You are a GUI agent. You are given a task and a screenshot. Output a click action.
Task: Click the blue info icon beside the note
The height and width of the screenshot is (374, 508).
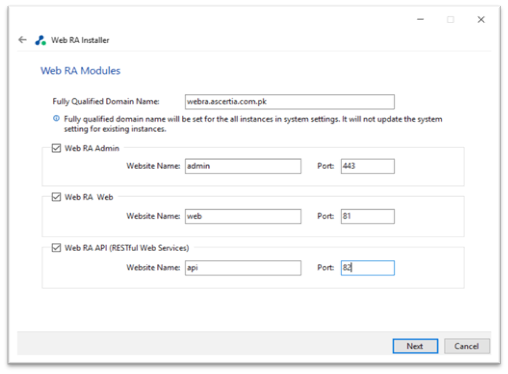[x=56, y=118]
